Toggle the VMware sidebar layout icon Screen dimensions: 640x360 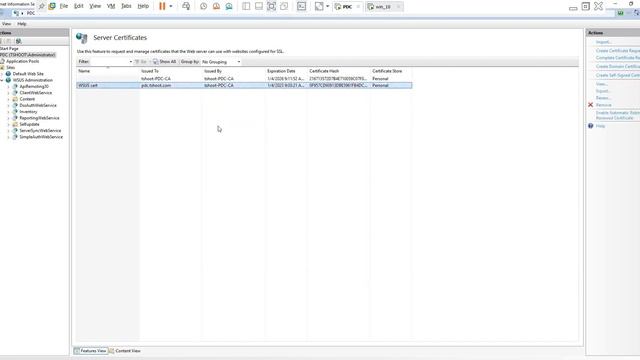(246, 6)
